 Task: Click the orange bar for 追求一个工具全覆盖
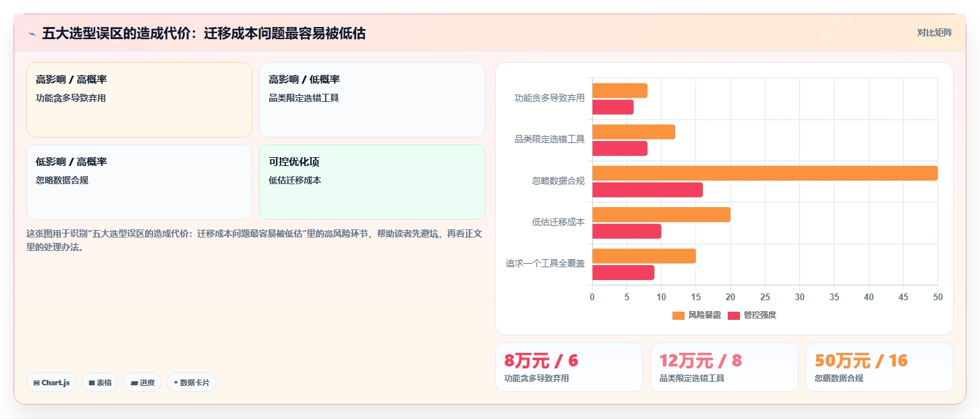pyautogui.click(x=644, y=256)
